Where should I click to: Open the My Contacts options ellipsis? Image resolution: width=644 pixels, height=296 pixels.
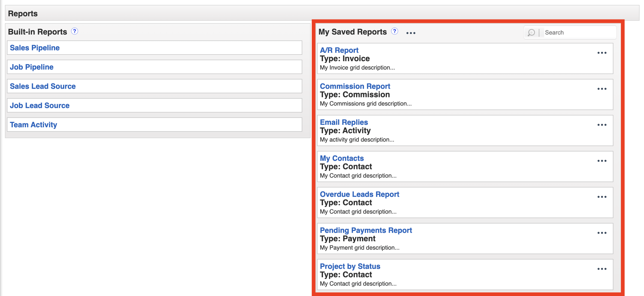pos(602,161)
